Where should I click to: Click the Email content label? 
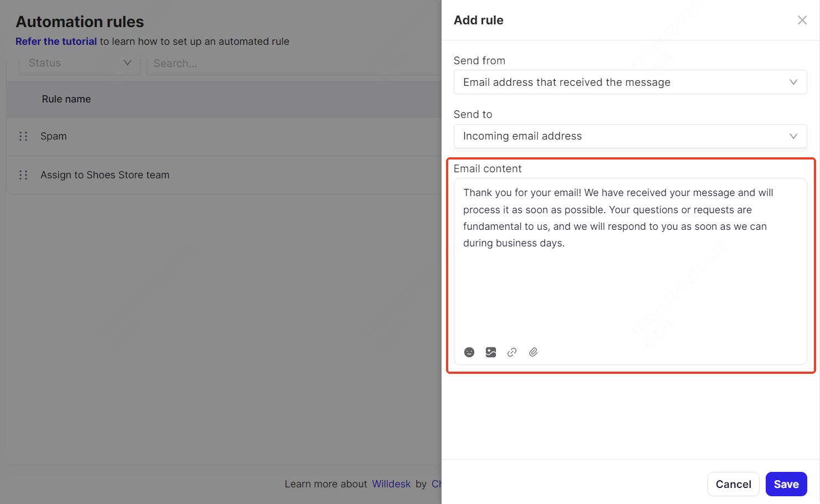pos(488,168)
